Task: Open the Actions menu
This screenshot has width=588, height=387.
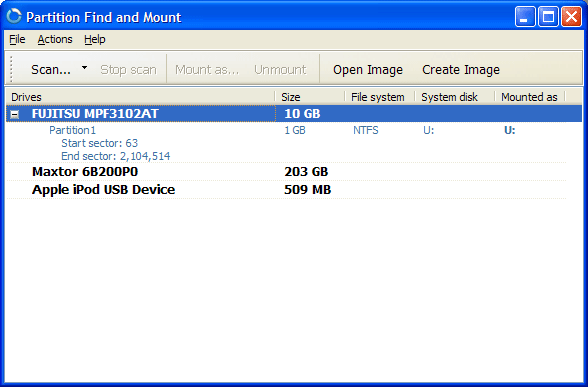Action: [x=55, y=39]
